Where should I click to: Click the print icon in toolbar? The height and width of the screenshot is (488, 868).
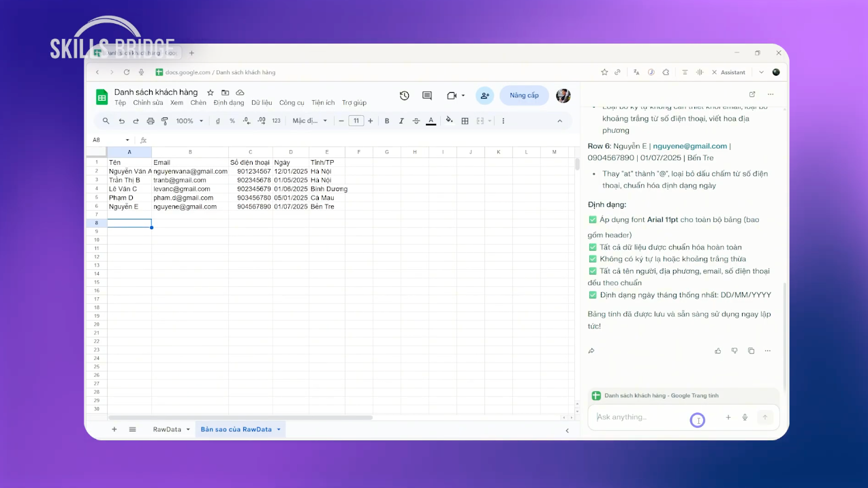(x=151, y=121)
